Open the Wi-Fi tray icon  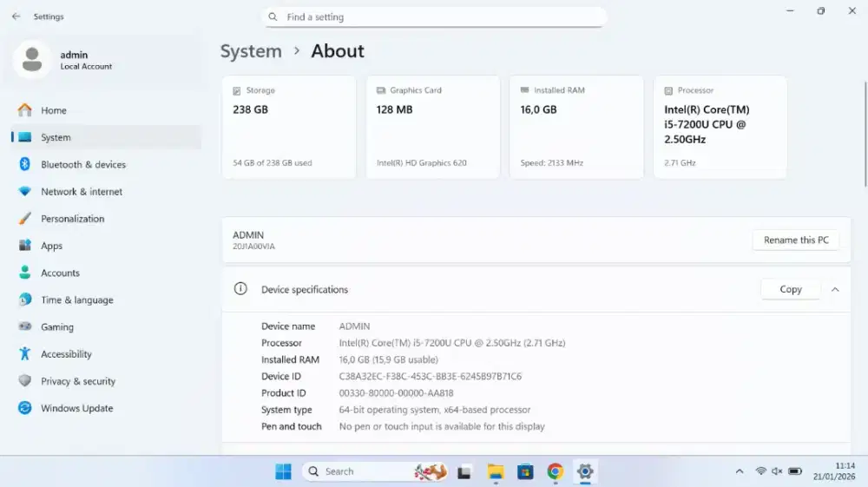coord(761,471)
